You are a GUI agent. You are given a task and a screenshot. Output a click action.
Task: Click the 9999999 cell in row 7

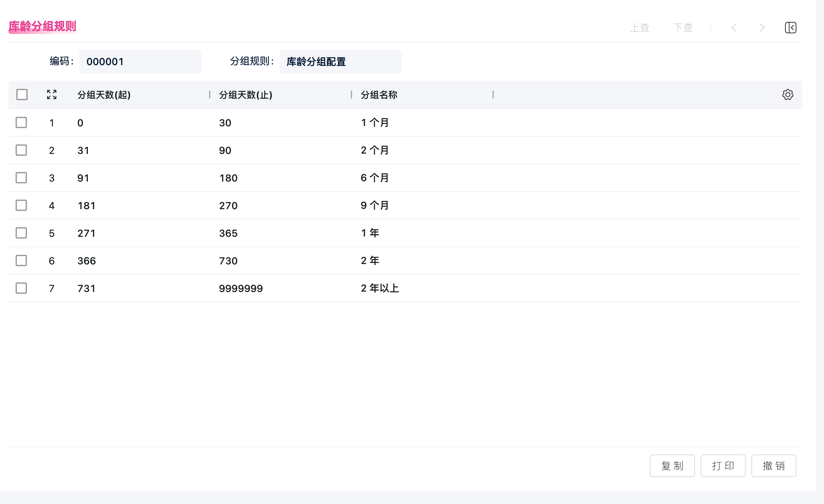point(241,288)
